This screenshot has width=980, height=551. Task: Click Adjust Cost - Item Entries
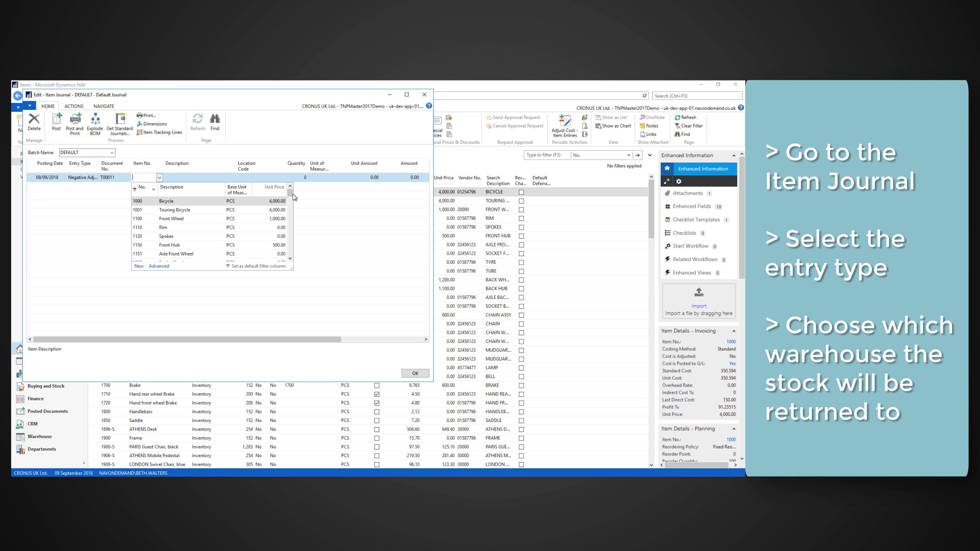[565, 126]
